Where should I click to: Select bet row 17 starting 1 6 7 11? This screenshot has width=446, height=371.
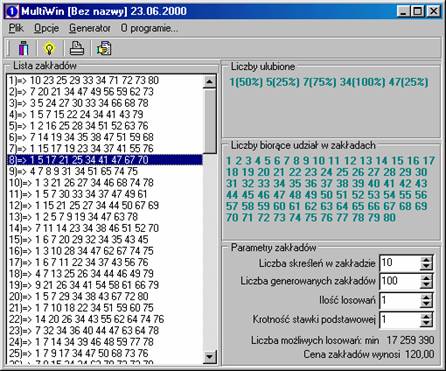click(x=105, y=262)
